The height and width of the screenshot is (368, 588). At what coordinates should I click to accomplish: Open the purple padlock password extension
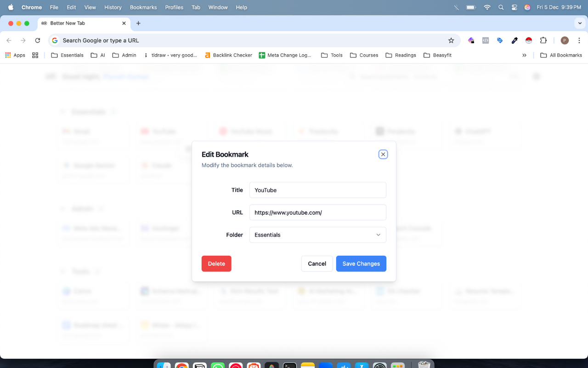tap(471, 40)
